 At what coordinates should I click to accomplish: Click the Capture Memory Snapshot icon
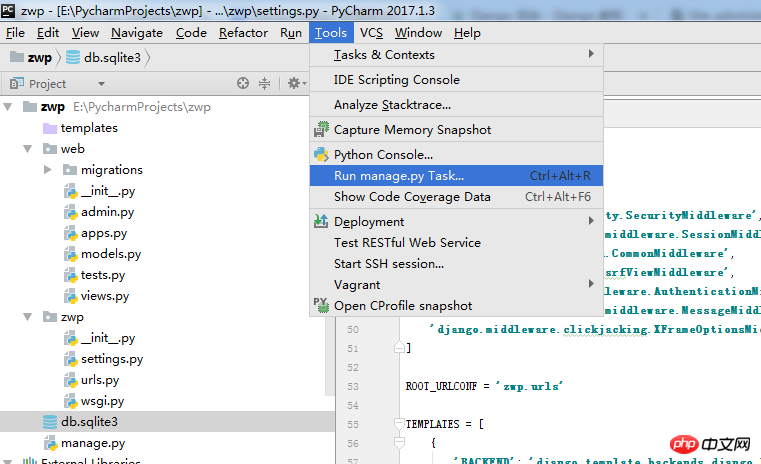point(321,130)
